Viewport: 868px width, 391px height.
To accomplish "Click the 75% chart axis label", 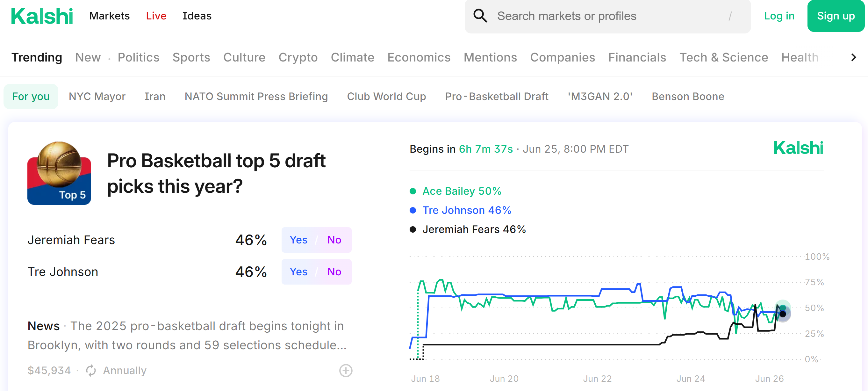I will click(x=814, y=282).
